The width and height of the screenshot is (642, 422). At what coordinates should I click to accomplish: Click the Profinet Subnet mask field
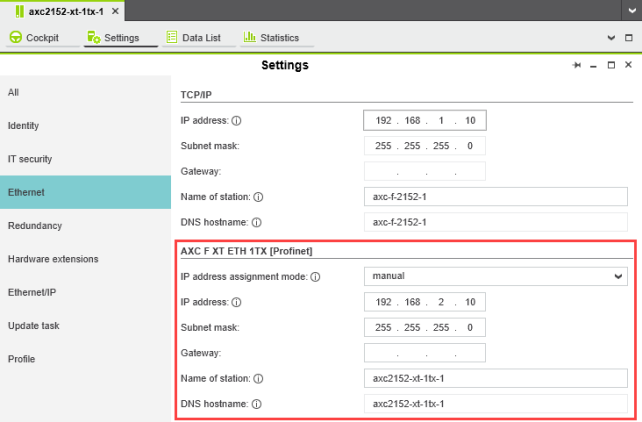[425, 327]
